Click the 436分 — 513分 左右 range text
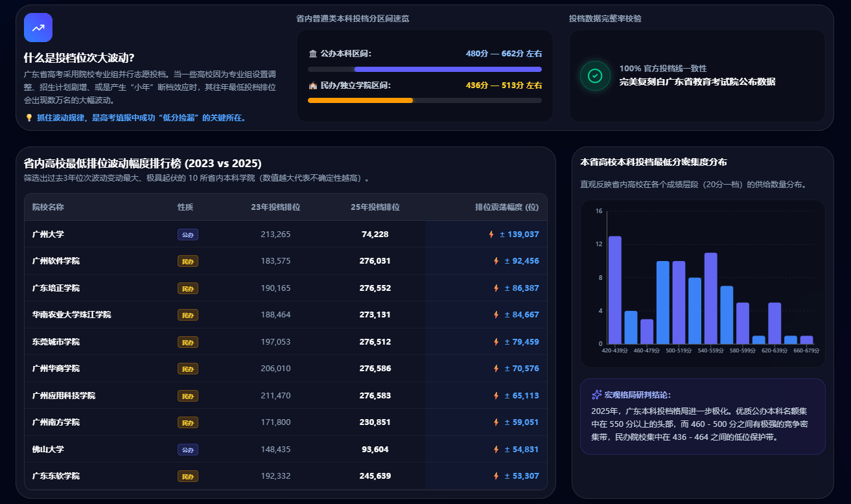 coord(504,86)
